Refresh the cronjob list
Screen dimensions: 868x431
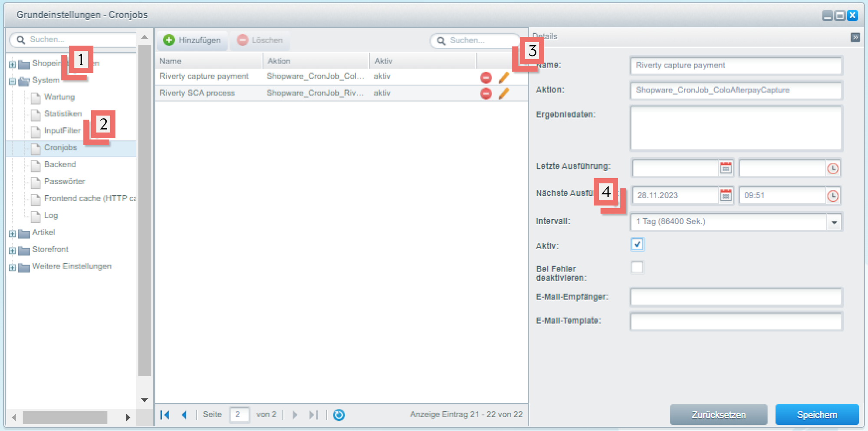[339, 415]
